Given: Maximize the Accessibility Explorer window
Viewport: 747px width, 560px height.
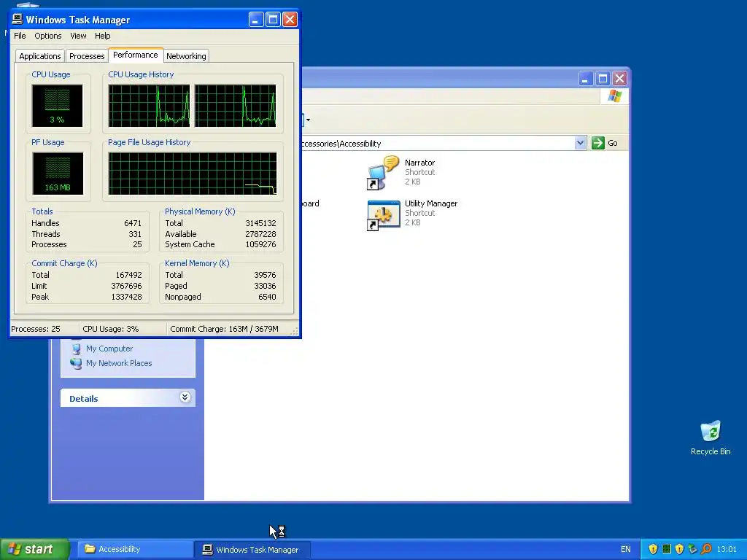Looking at the screenshot, I should click(x=603, y=78).
